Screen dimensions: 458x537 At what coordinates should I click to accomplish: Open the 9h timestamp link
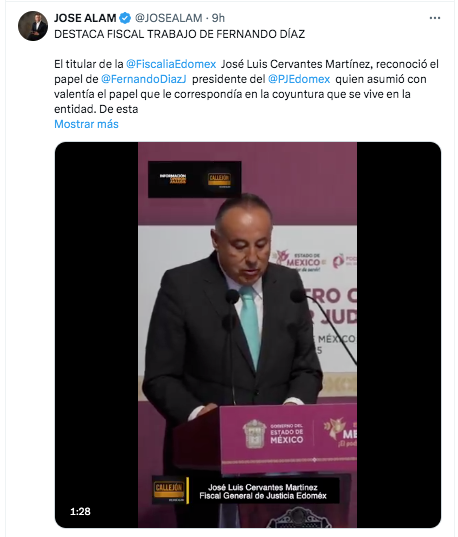pyautogui.click(x=218, y=18)
